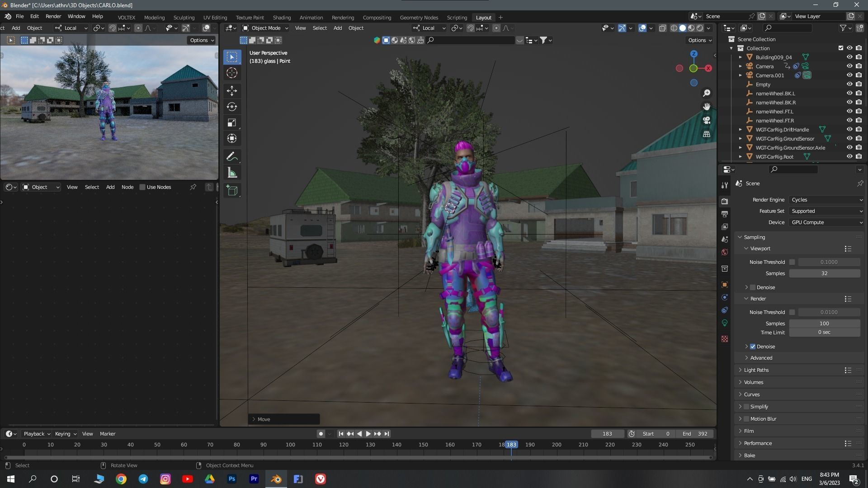
Task: Enable the Viewport Noise Threshold checkbox
Action: pos(792,262)
